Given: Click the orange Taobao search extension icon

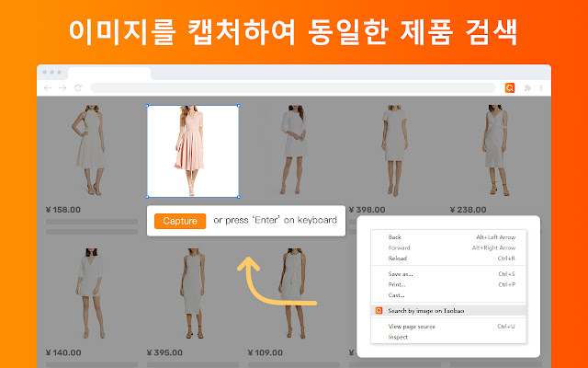Looking at the screenshot, I should [x=510, y=88].
